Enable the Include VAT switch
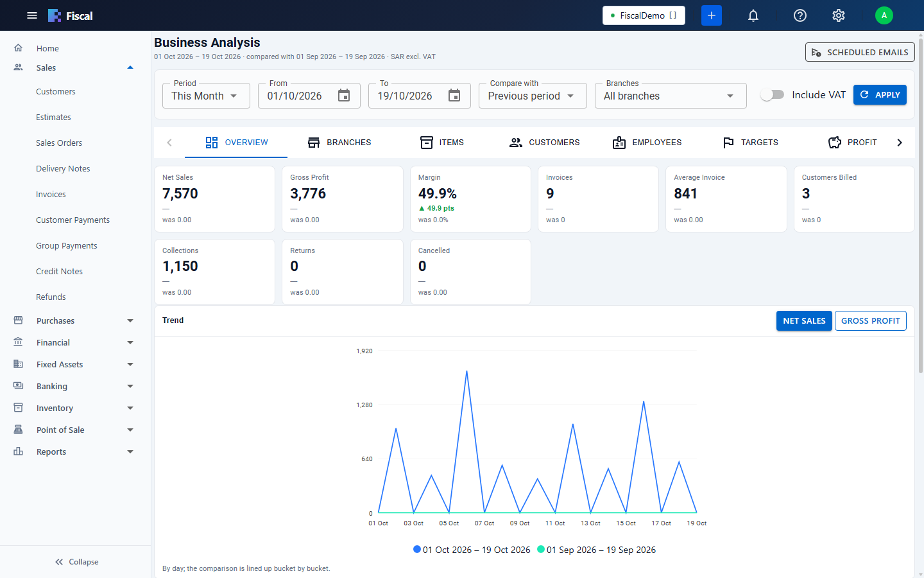 pos(772,94)
